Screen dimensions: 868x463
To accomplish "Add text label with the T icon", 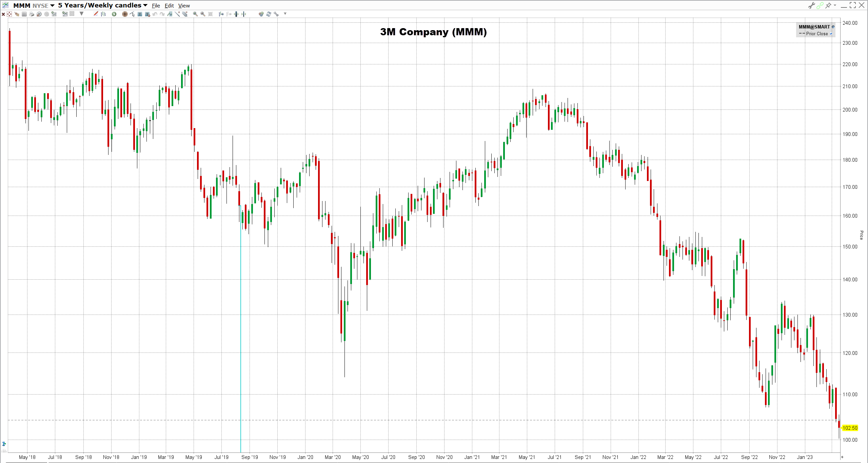I will pyautogui.click(x=140, y=14).
